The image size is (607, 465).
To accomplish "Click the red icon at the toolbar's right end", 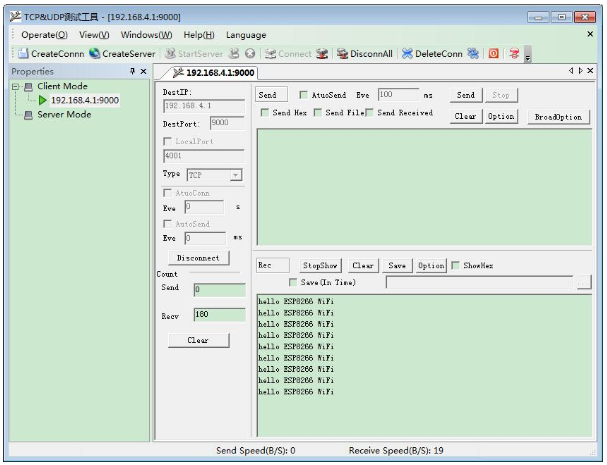I will tap(514, 53).
